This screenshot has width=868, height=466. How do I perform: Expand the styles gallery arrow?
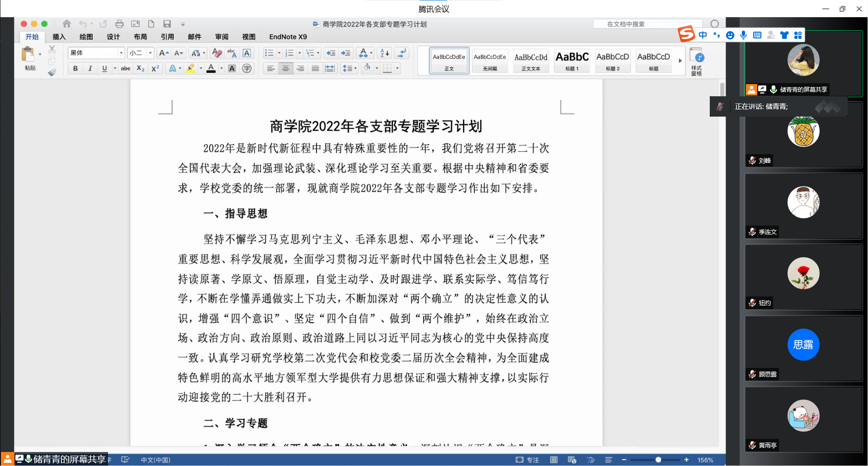[x=680, y=61]
